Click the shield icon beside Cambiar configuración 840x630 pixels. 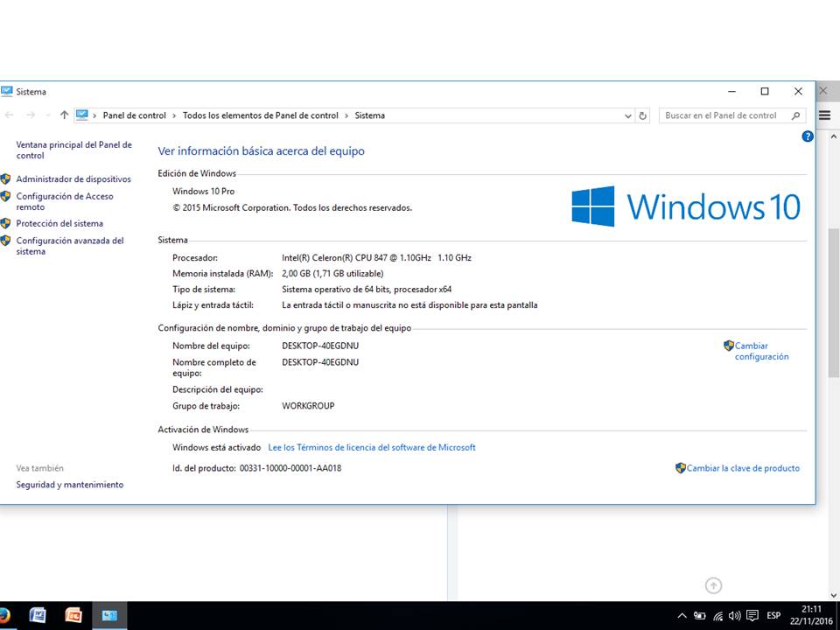coord(729,346)
